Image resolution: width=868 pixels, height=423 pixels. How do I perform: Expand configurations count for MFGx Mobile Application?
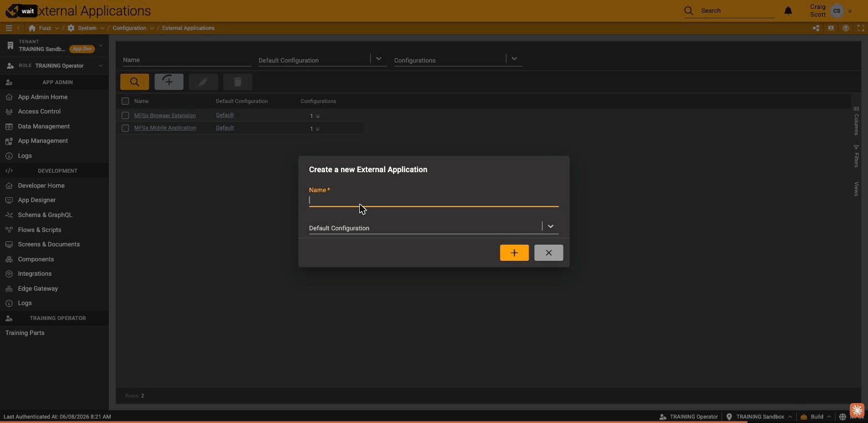tap(317, 128)
